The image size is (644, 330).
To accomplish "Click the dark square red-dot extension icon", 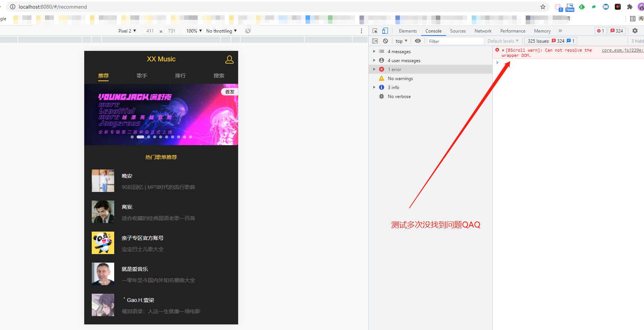I will pyautogui.click(x=618, y=7).
